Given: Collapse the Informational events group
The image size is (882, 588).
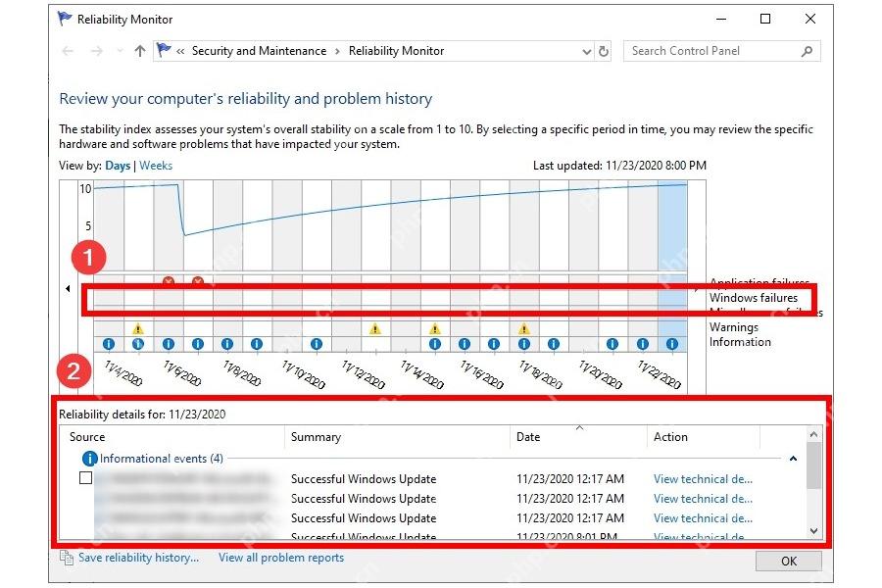Looking at the screenshot, I should (793, 459).
